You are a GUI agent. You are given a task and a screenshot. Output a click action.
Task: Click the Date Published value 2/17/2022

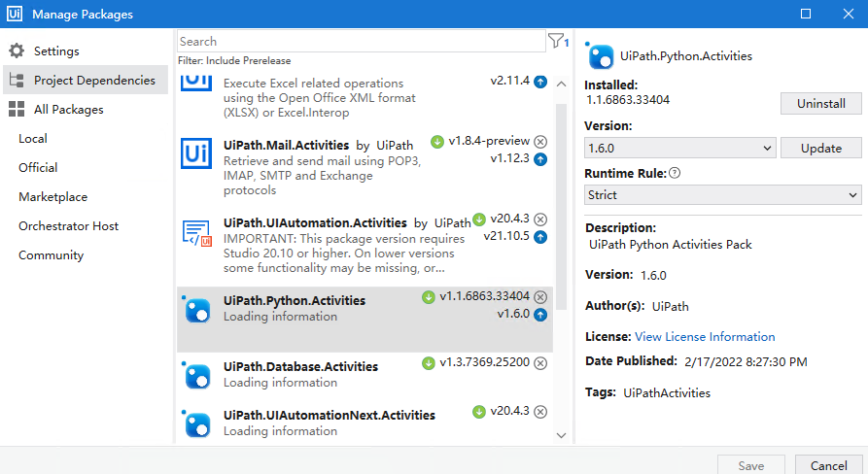tap(746, 361)
